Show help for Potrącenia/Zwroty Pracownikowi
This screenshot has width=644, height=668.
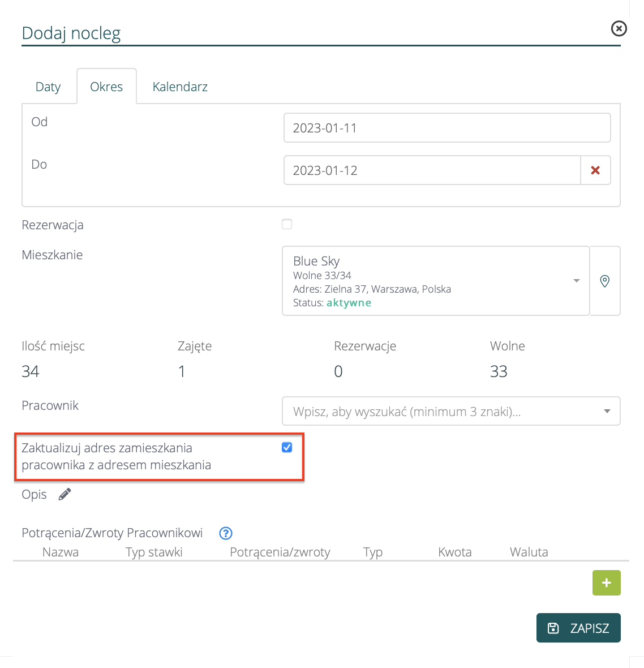[x=226, y=533]
